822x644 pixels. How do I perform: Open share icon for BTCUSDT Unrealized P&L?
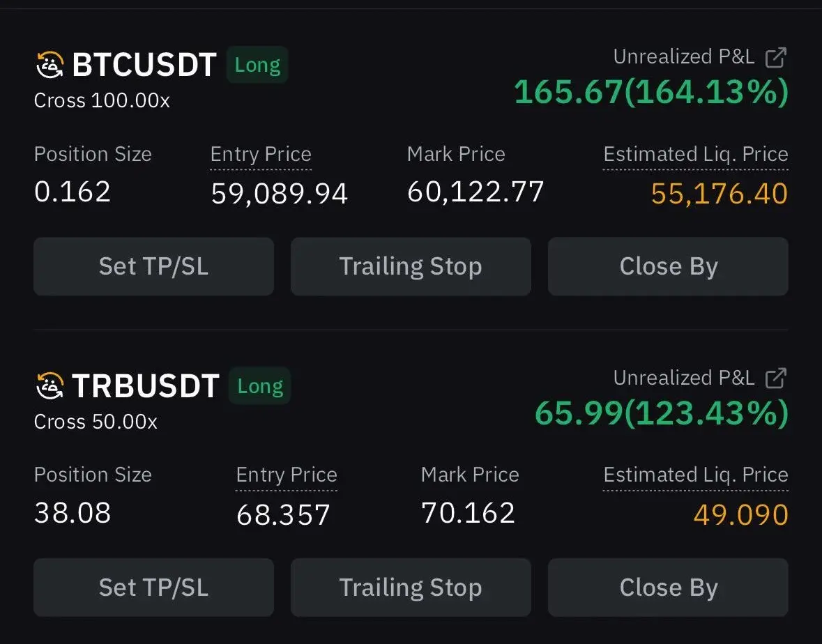pos(776,58)
